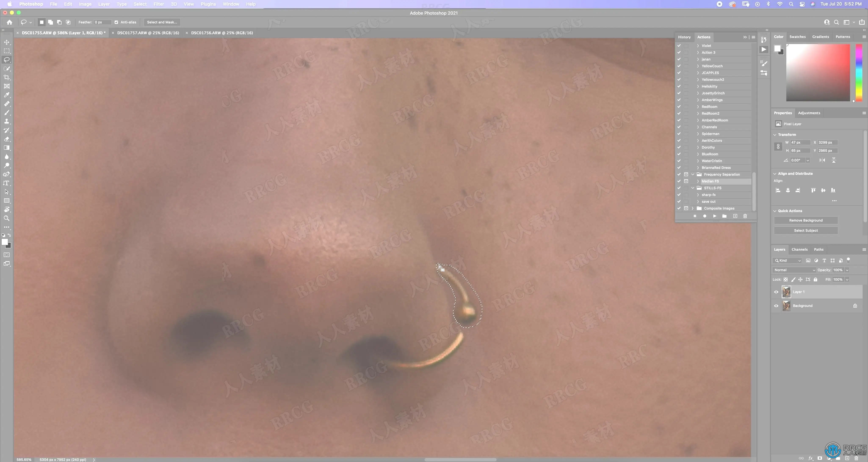Select the Hand tool
This screenshot has height=462, width=868.
pos(7,209)
